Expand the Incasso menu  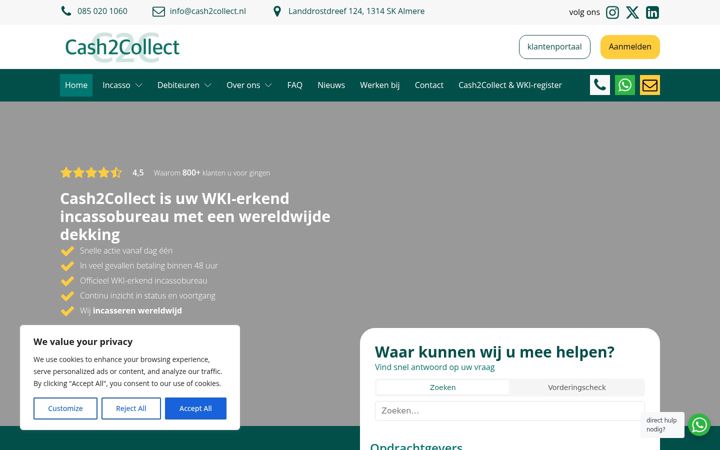click(122, 85)
